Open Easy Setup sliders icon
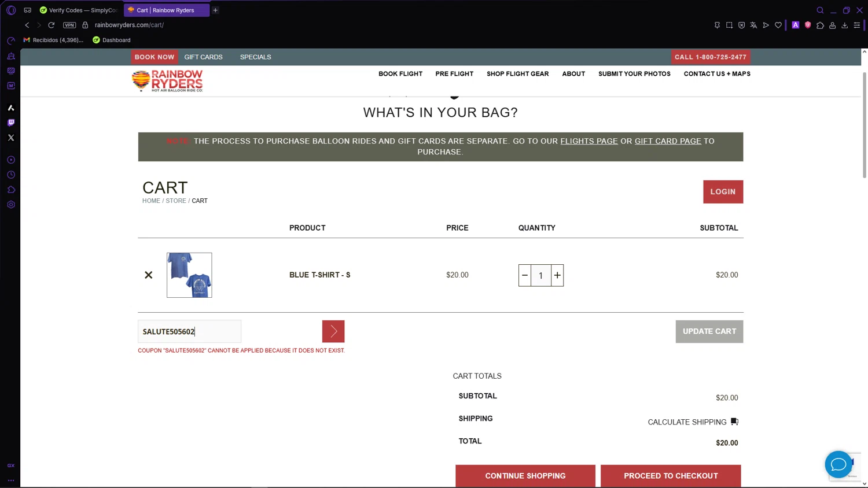This screenshot has height=488, width=868. tap(857, 25)
